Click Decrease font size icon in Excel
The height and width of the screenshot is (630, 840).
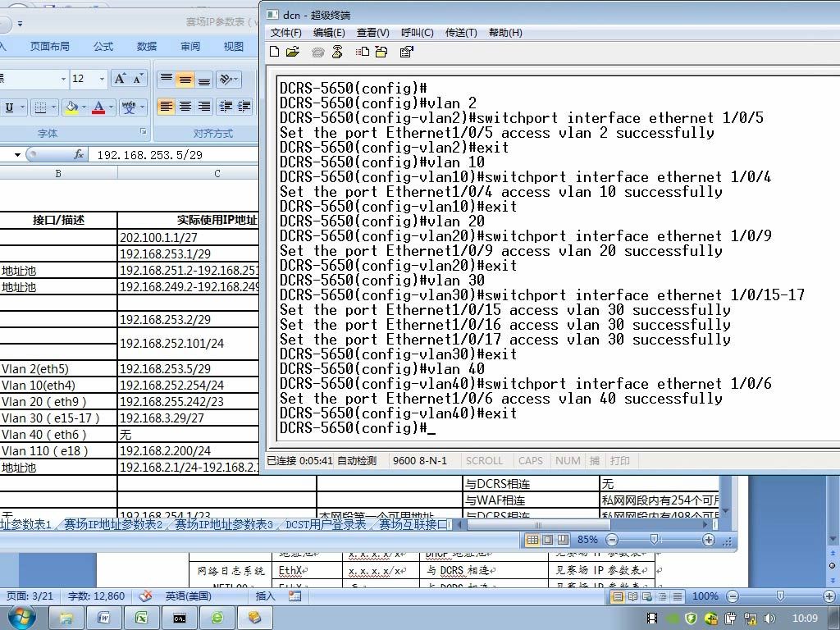coord(138,79)
